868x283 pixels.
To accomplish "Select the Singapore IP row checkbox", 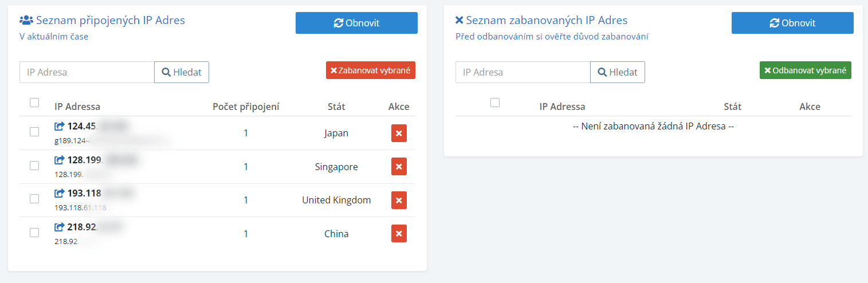I will coord(34,166).
